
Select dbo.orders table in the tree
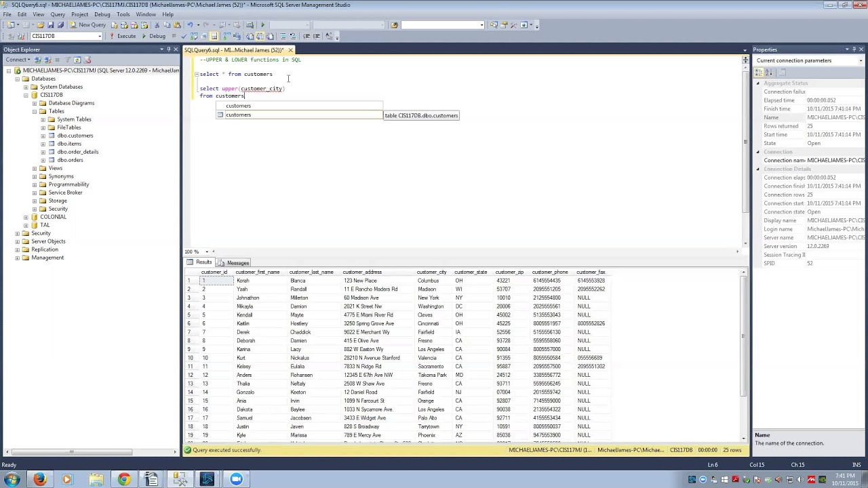click(x=71, y=160)
